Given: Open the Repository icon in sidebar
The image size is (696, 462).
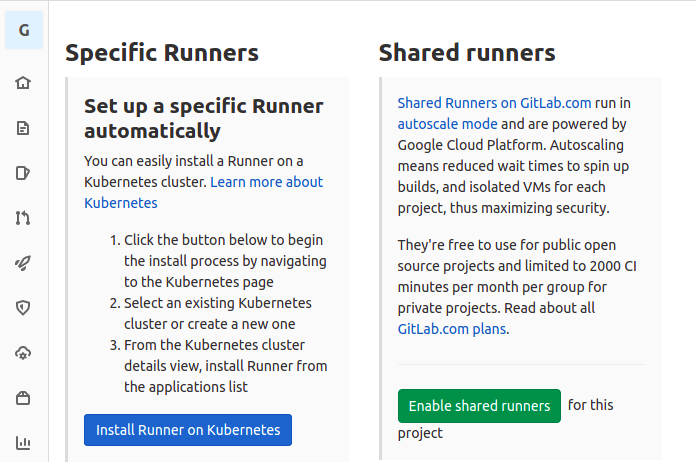Looking at the screenshot, I should click(x=23, y=128).
